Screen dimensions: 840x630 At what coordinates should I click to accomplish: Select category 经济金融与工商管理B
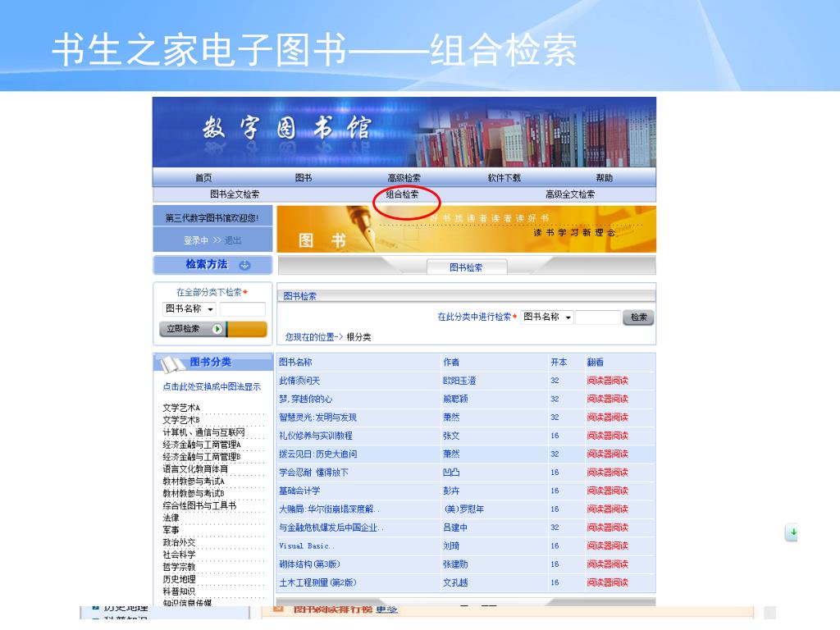point(202,457)
